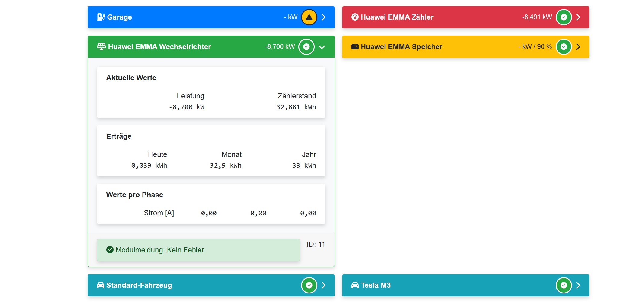Image resolution: width=644 pixels, height=307 pixels.
Task: Open the Garage card title
Action: click(x=119, y=17)
